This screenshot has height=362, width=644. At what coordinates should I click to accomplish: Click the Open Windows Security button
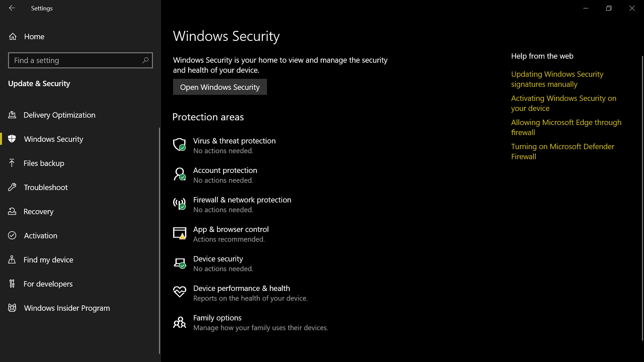[x=220, y=87]
